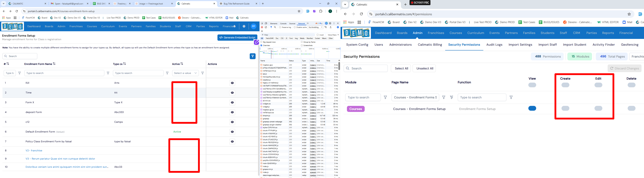Viewport: 644px width, 178px height.
Task: Click the eye icon for Policy Class Enrollment Form
Action: click(232, 141)
